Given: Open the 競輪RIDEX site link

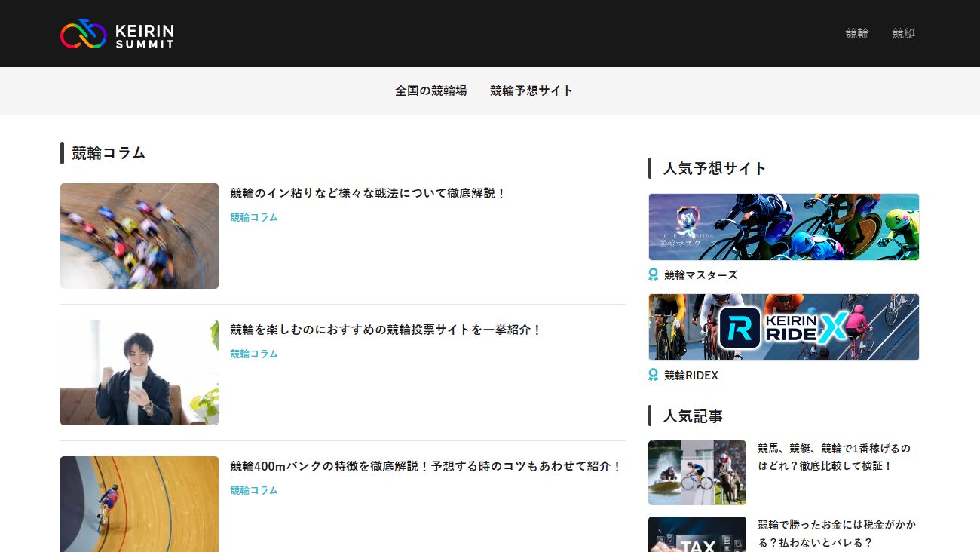Looking at the screenshot, I should pyautogui.click(x=691, y=375).
